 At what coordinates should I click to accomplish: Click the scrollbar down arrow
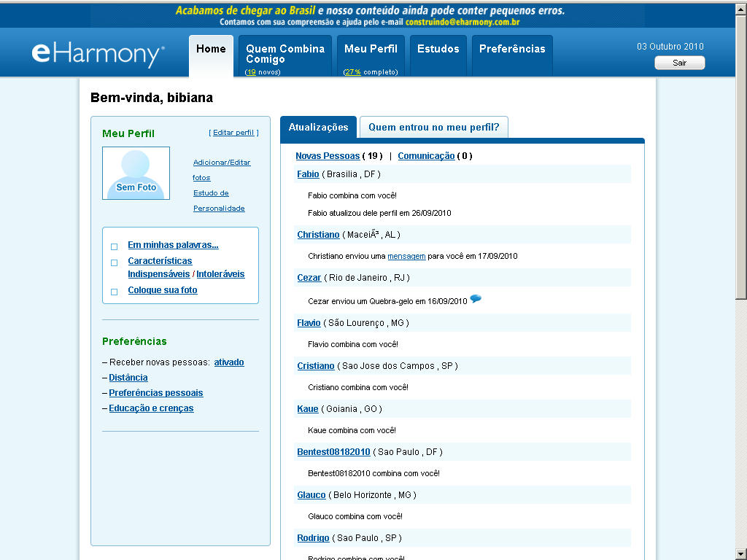click(x=741, y=554)
